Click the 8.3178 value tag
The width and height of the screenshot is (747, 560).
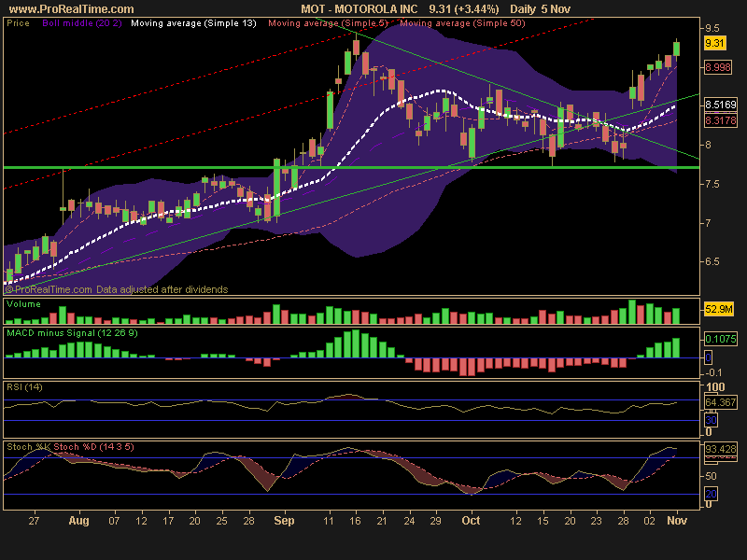[720, 120]
